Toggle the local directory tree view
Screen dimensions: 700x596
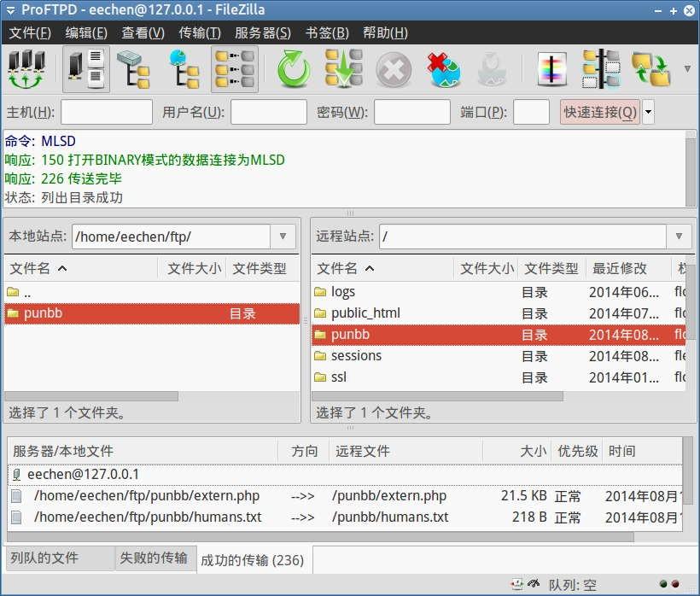click(134, 68)
